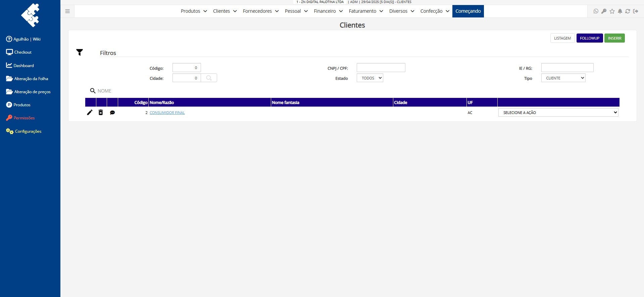Open Checkout in sidebar
Viewport: 644px width, 297px height.
19,52
